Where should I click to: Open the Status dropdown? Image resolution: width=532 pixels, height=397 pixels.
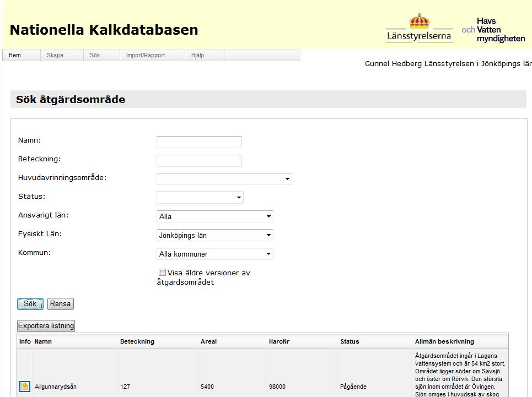coord(200,198)
